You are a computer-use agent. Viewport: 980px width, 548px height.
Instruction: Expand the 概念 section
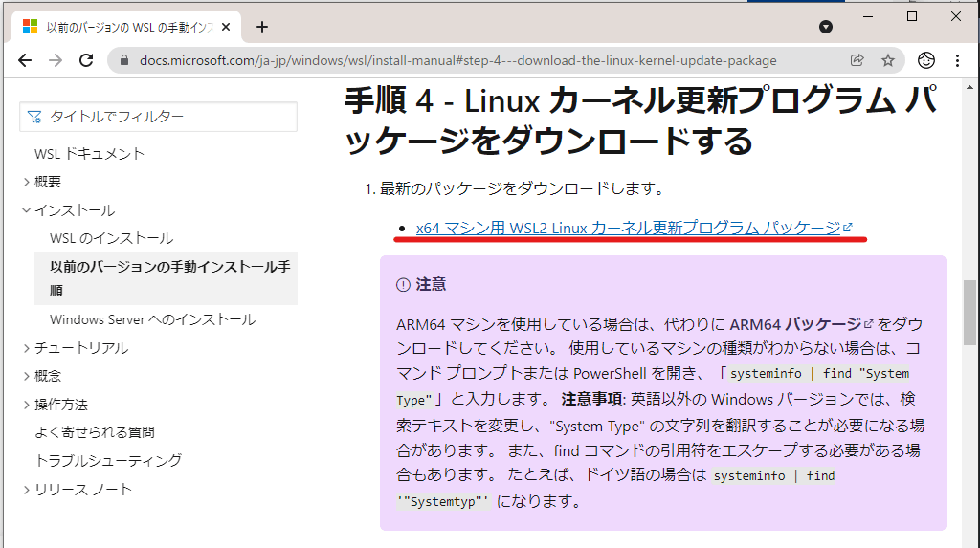42,376
